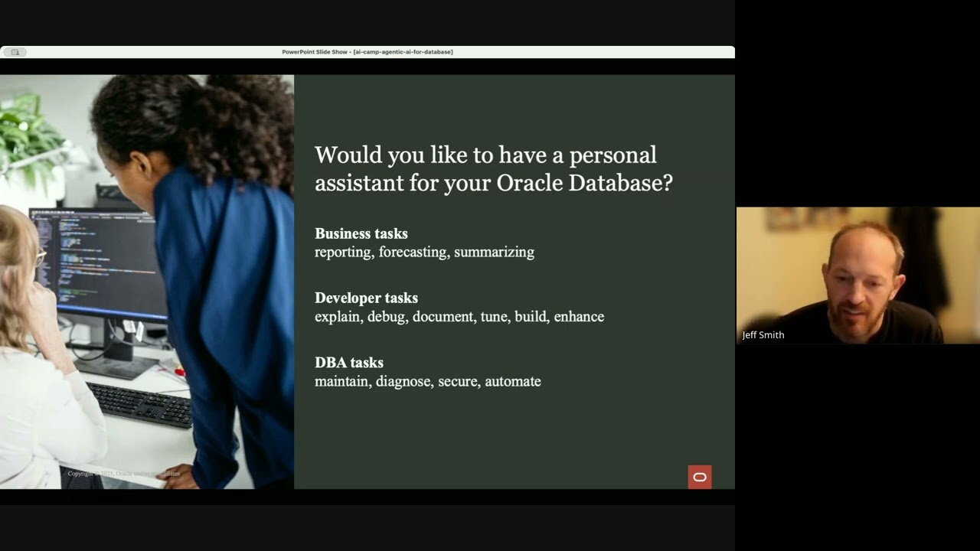Click 'explain, debug, document, tune, build, enhance' line
The image size is (980, 551).
459,317
